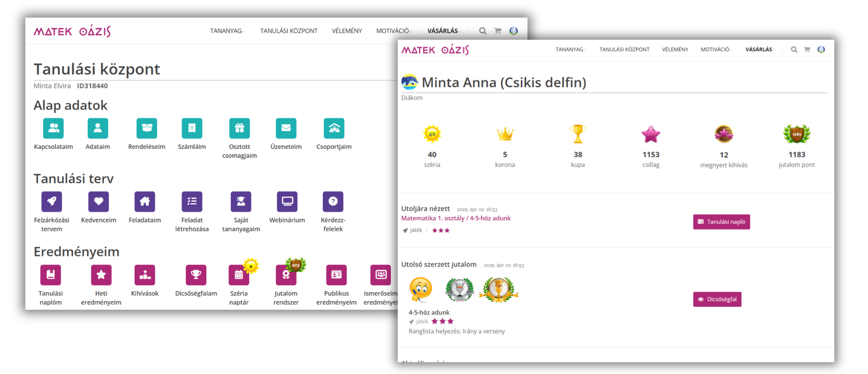Open Felzárkózási tervem rocket icon

pyautogui.click(x=52, y=202)
